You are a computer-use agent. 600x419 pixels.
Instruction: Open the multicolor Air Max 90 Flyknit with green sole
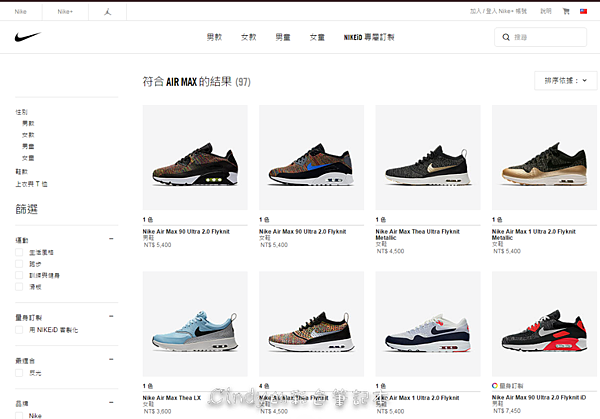coord(195,157)
